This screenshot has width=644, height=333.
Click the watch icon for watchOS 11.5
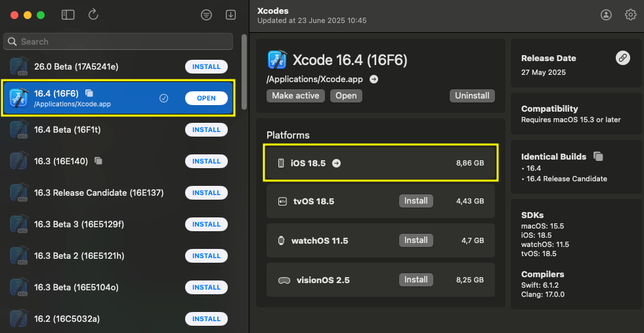coord(282,240)
